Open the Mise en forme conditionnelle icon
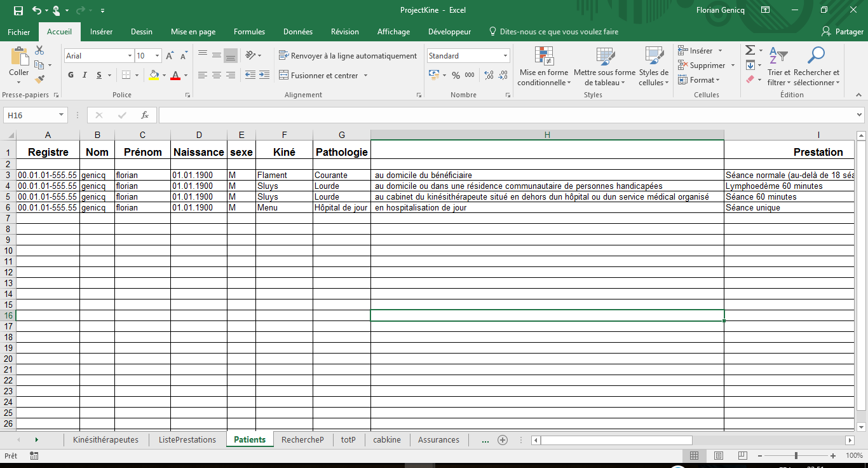 [x=543, y=56]
